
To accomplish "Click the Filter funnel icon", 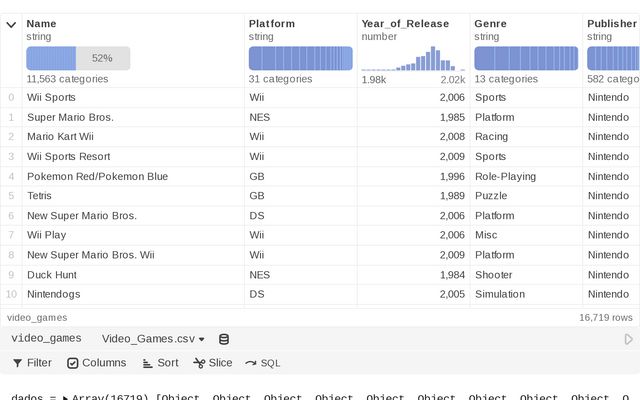I will [17, 363].
